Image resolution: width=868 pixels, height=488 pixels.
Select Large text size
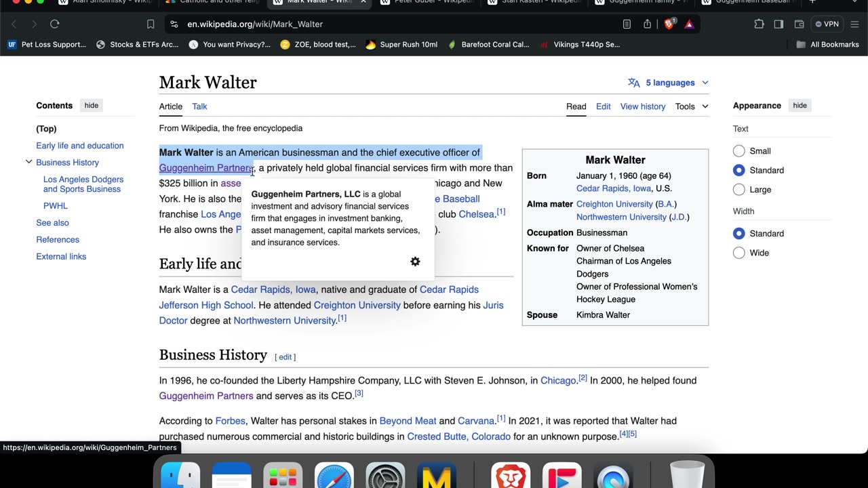tap(739, 190)
